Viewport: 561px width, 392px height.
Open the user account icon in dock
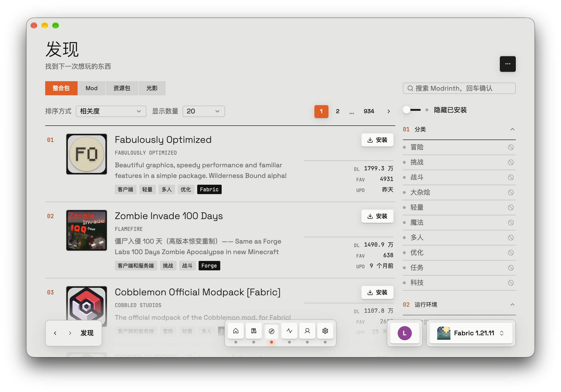point(307,331)
